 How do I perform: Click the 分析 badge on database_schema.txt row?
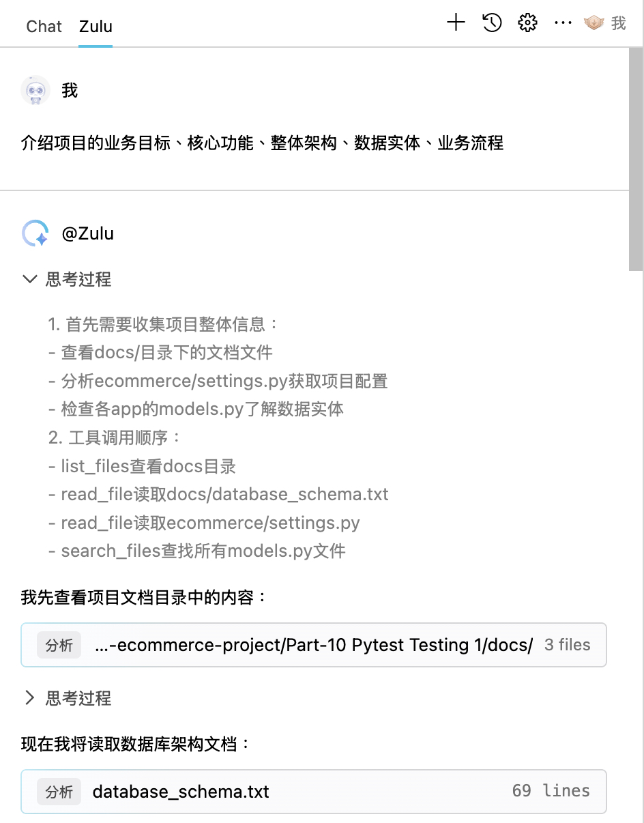click(59, 792)
